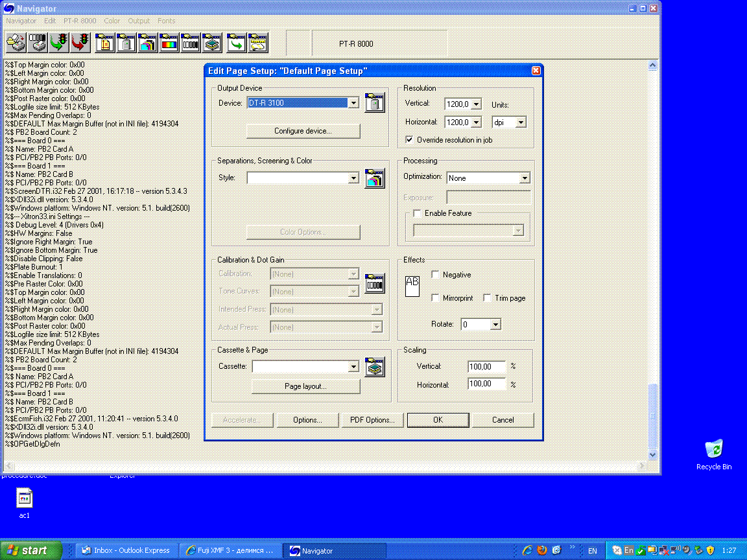Click separations icon beside Style field
Image resolution: width=747 pixels, height=560 pixels.
coord(374,178)
